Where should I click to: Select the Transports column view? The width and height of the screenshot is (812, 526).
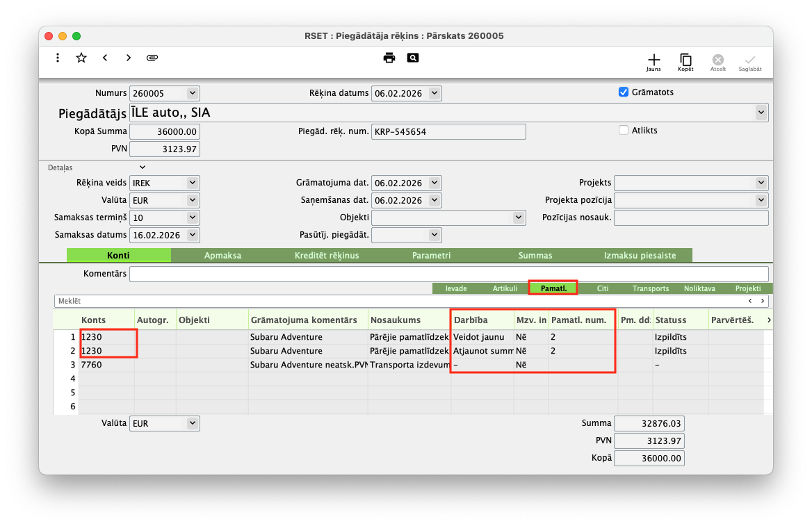tap(650, 288)
